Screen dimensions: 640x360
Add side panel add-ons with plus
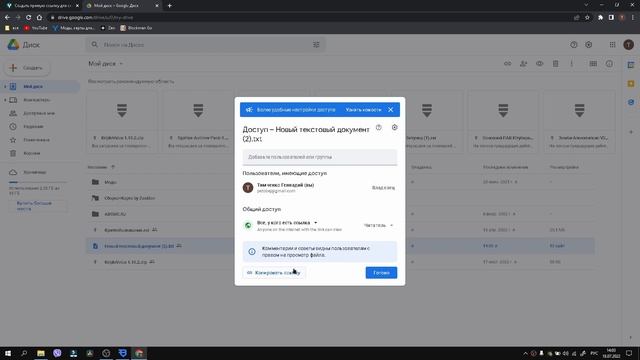pos(631,132)
